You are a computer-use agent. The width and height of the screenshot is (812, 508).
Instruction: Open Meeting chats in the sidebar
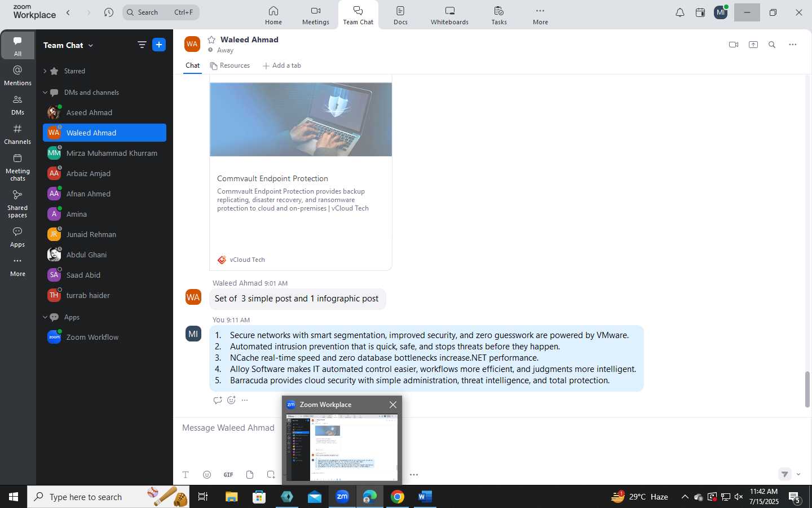(17, 167)
